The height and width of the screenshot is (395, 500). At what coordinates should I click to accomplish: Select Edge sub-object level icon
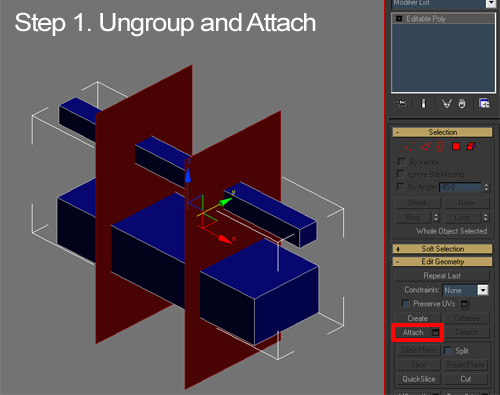(425, 147)
